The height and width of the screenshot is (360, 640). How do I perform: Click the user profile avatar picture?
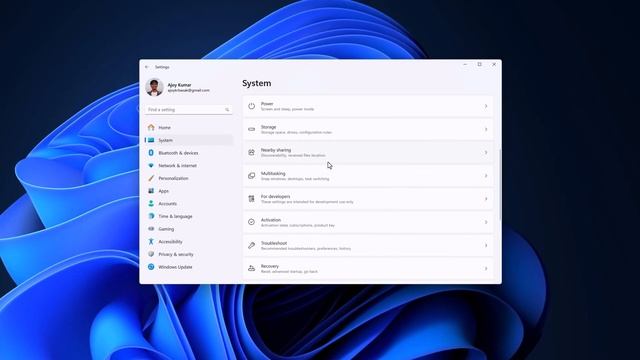coord(154,87)
